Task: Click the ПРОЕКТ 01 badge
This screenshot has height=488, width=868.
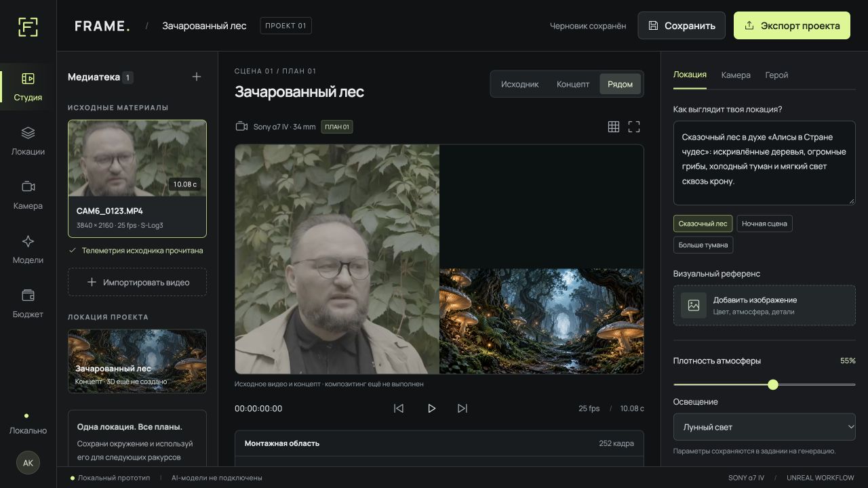Action: (x=285, y=26)
